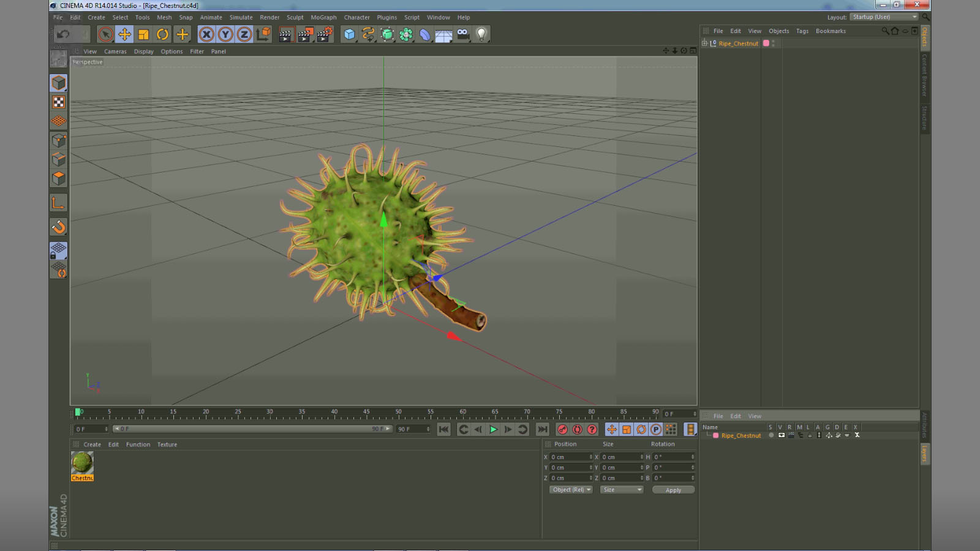Click the timeline preview range slider
The width and height of the screenshot is (980, 551).
(252, 429)
